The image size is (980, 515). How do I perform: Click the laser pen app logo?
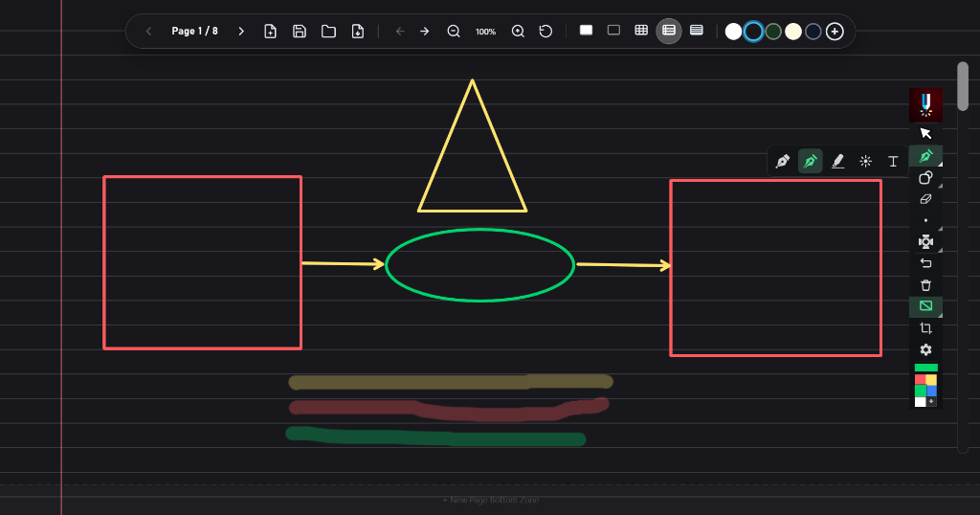click(x=925, y=105)
